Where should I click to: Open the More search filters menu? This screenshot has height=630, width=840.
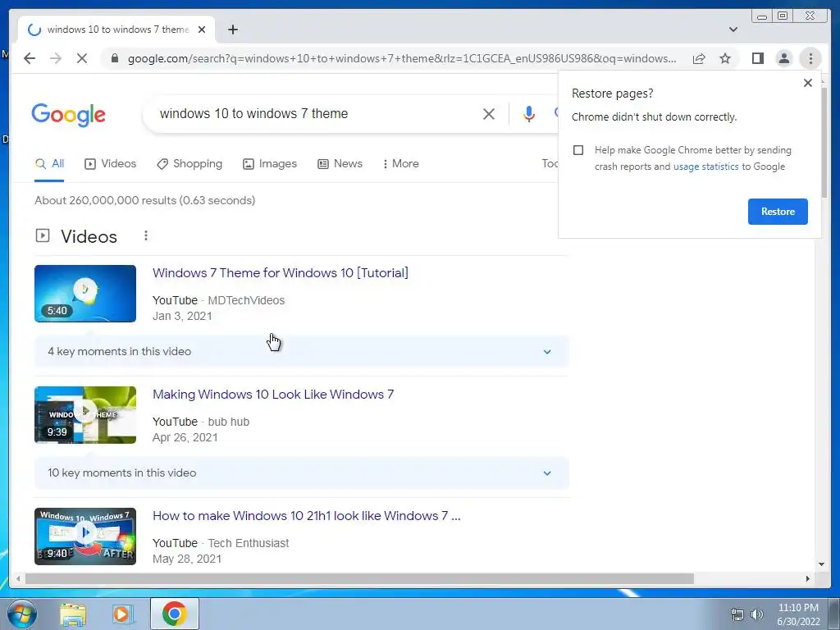400,164
